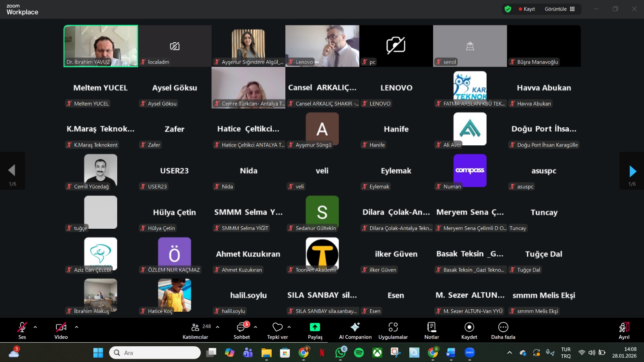The width and height of the screenshot is (644, 362).
Task: Go to next participant page arrow
Action: (632, 172)
